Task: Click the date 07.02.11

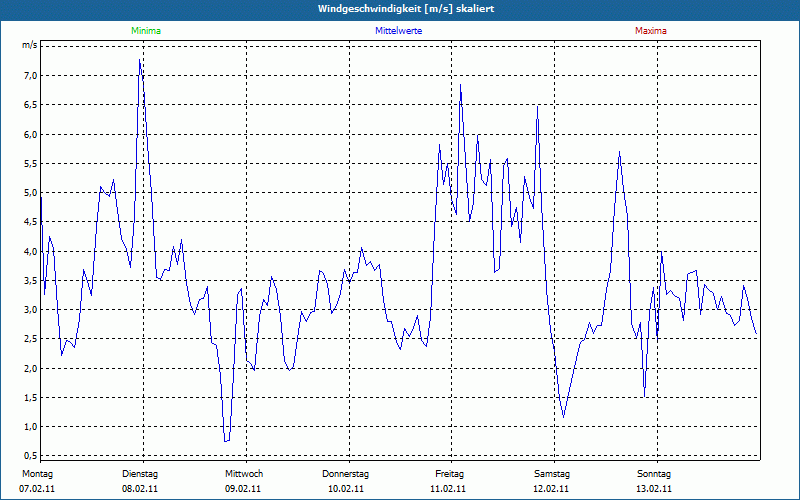Action: 37,489
